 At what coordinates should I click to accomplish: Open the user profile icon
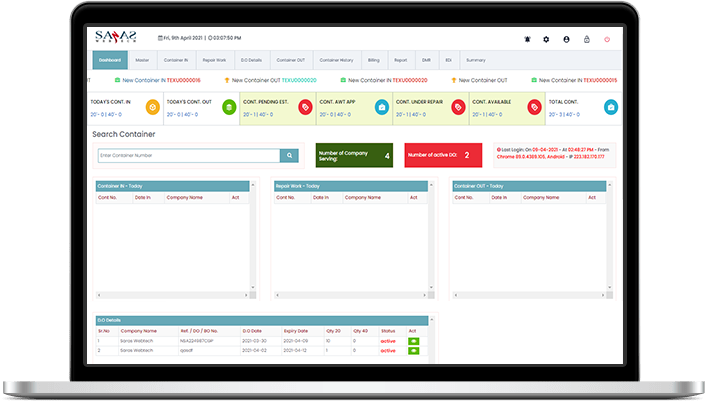[x=566, y=39]
